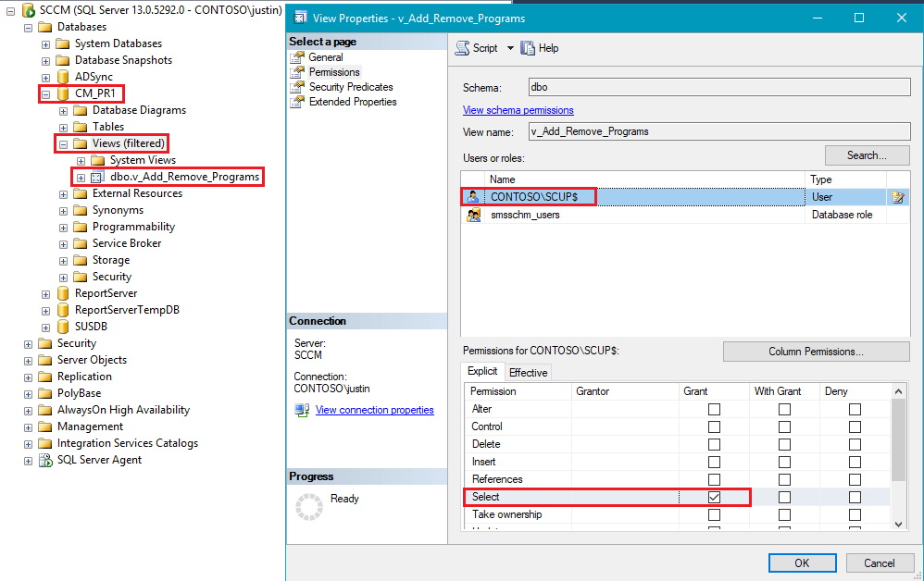Click the Integration Services Catalogs folder icon
This screenshot has height=581, width=924.
point(44,443)
